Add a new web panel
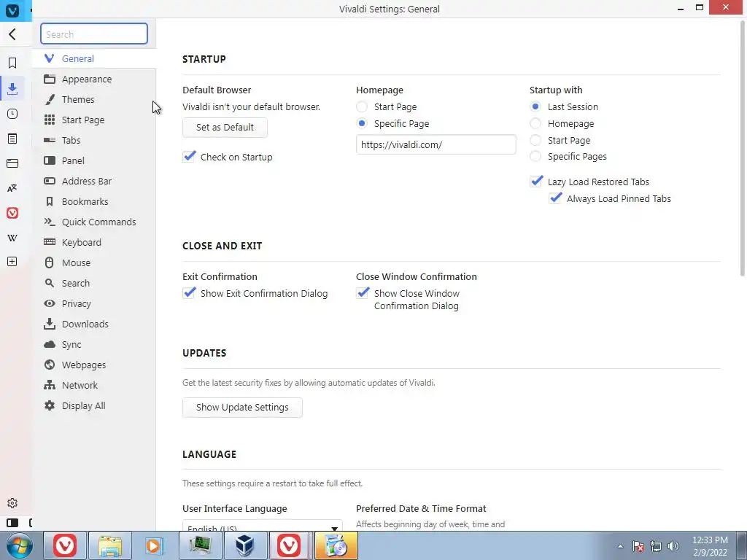 [x=12, y=262]
